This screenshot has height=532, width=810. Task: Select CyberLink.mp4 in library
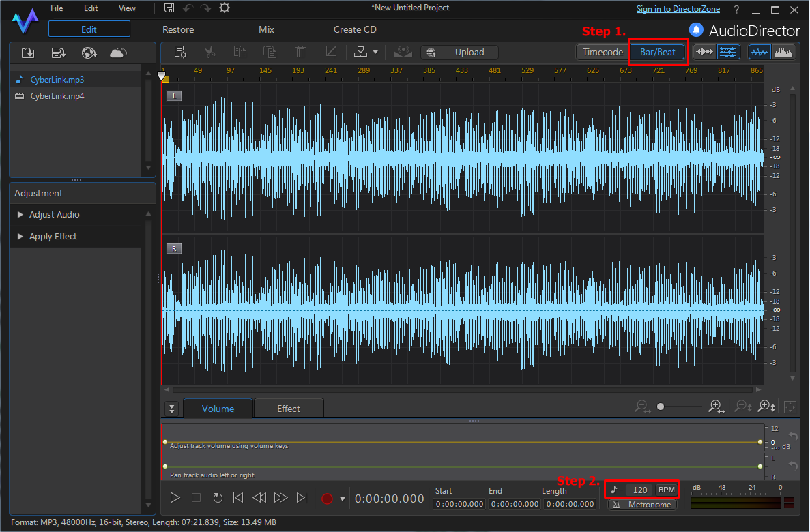pyautogui.click(x=76, y=96)
